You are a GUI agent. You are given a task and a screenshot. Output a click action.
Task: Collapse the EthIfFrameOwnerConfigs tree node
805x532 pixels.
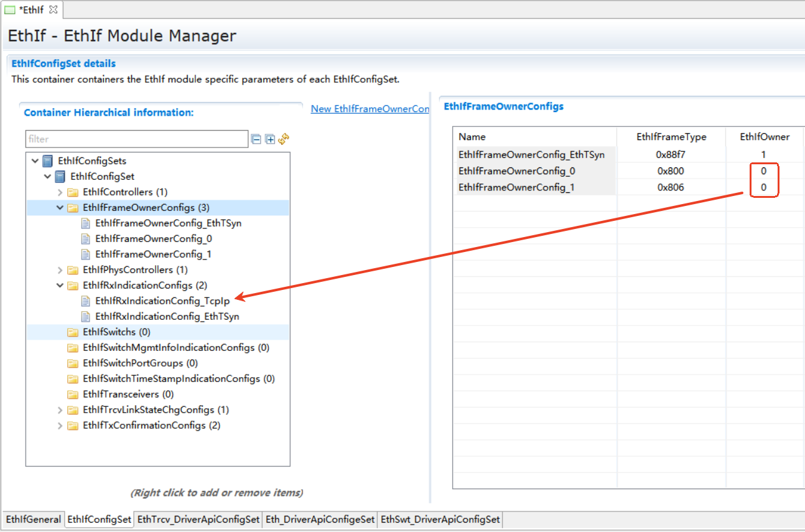tap(60, 208)
